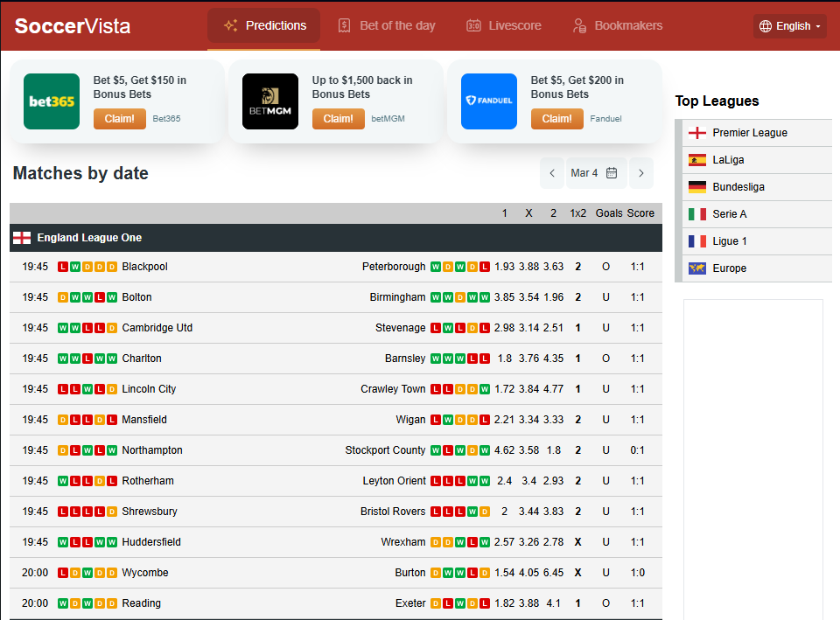Viewport: 840px width, 620px height.
Task: Click the bet365 logo icon
Action: coord(52,101)
